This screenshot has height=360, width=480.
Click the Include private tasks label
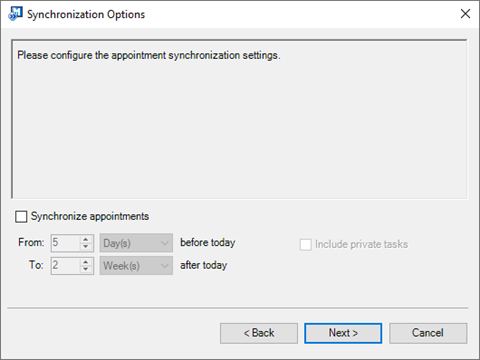click(361, 244)
